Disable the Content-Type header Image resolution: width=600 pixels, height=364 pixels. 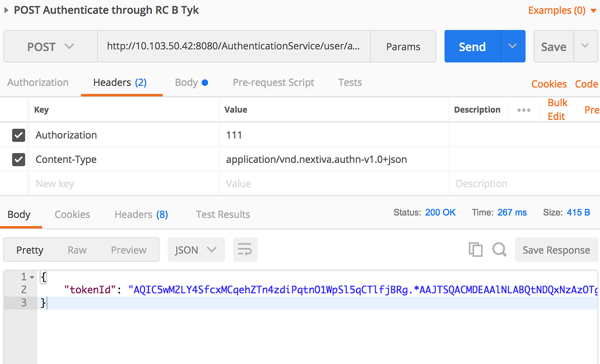tap(19, 159)
